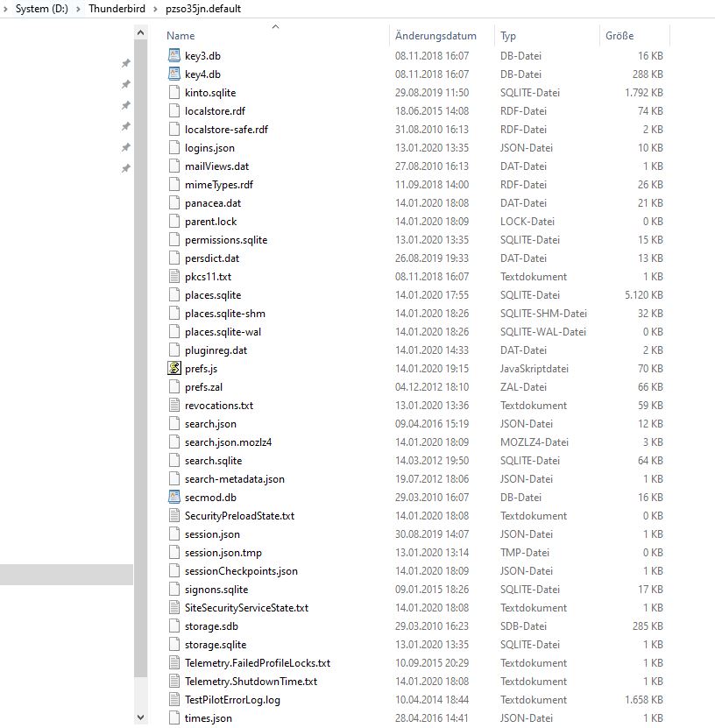The width and height of the screenshot is (715, 728).
Task: Select the file named search.json
Action: coord(210,424)
